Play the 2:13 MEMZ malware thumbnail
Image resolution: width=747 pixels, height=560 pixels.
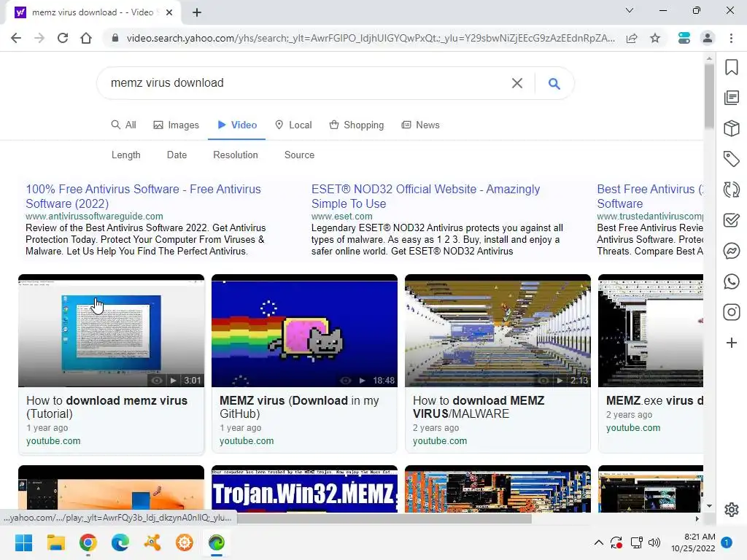498,330
